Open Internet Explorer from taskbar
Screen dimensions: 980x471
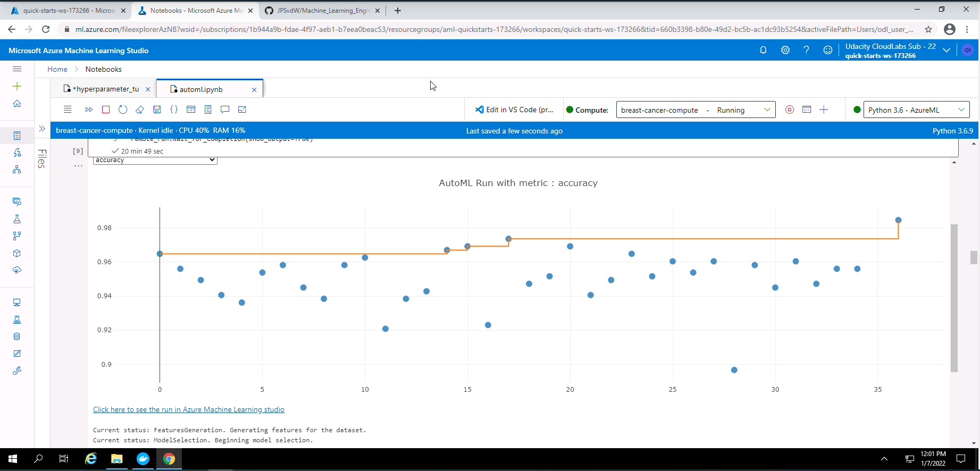pos(91,458)
